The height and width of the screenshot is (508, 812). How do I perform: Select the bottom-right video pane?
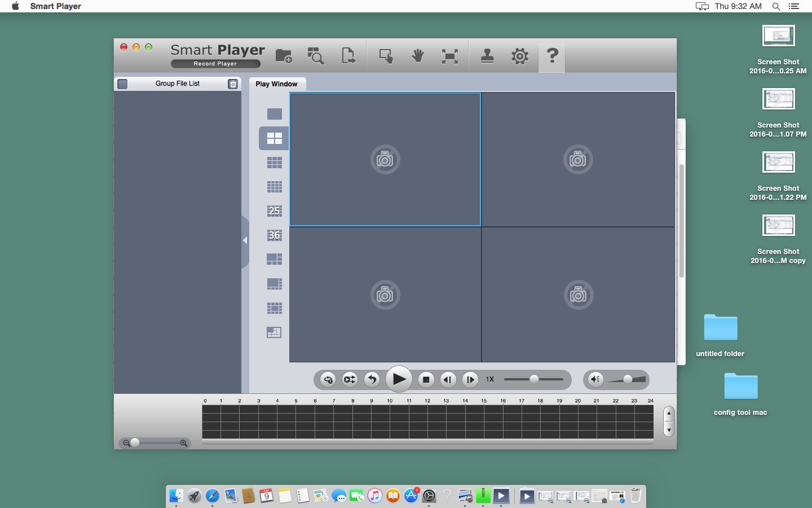click(578, 295)
